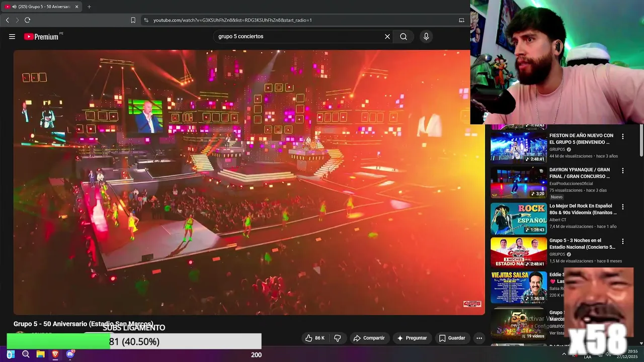Open Discord taskbar icon
644x362 pixels.
(x=70, y=354)
